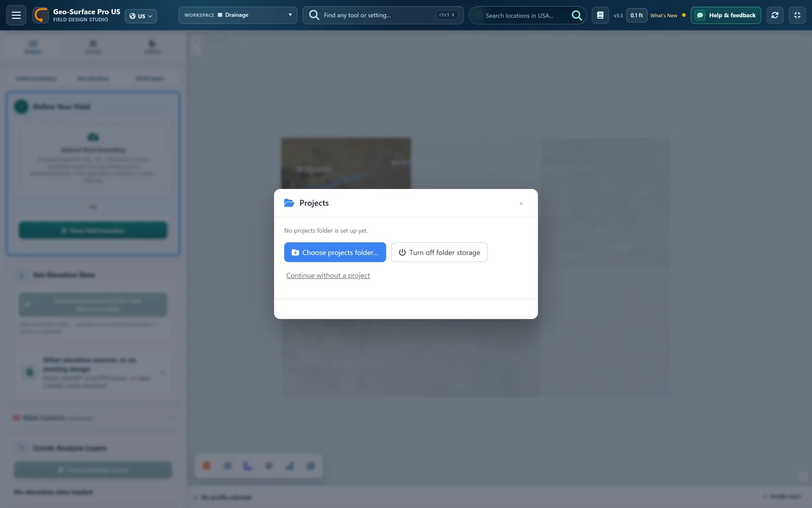This screenshot has height=508, width=812.
Task: Open the notes book icon in the top bar
Action: (600, 15)
